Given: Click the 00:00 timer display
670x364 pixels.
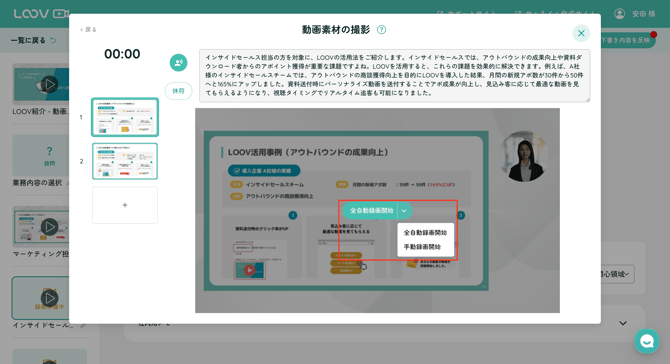Looking at the screenshot, I should 122,54.
